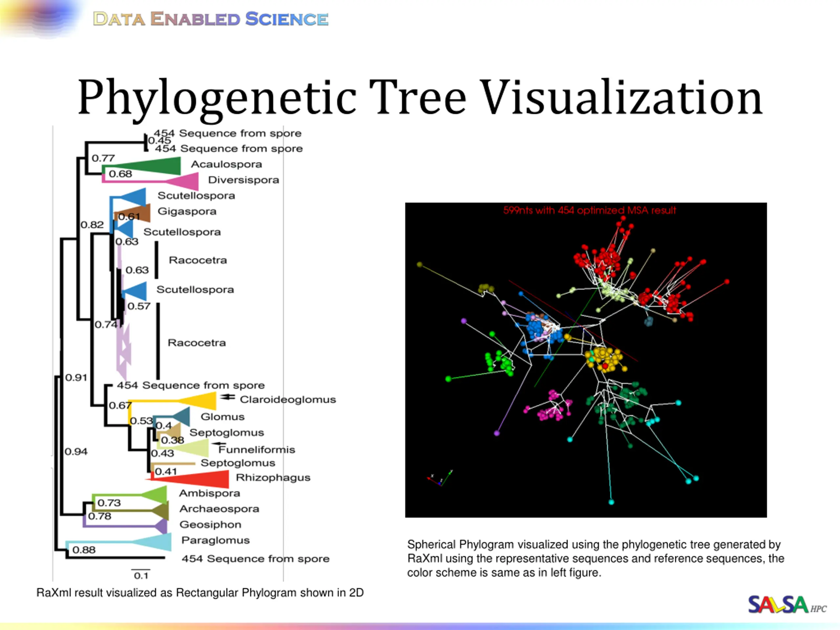Click the Ambispora label
This screenshot has height=630, width=840.
(x=210, y=493)
